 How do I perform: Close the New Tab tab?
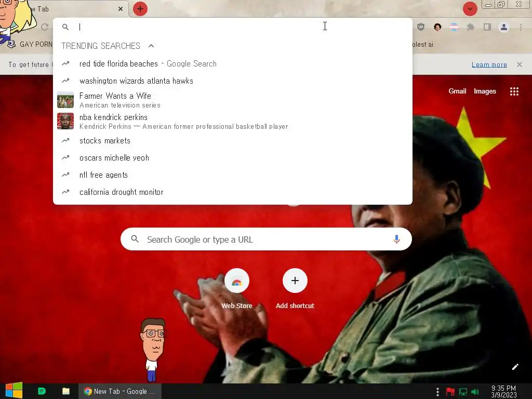121,9
